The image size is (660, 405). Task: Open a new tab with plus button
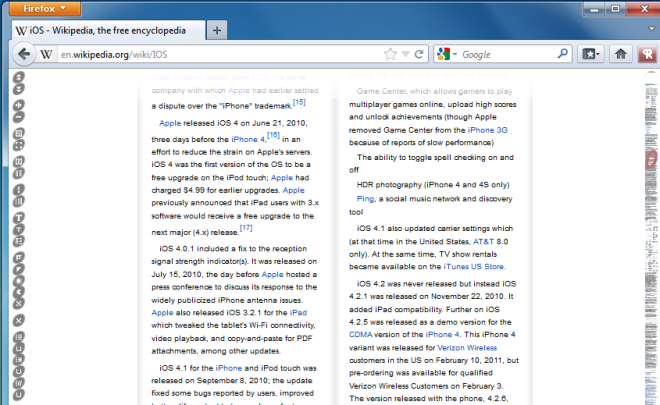click(x=217, y=30)
